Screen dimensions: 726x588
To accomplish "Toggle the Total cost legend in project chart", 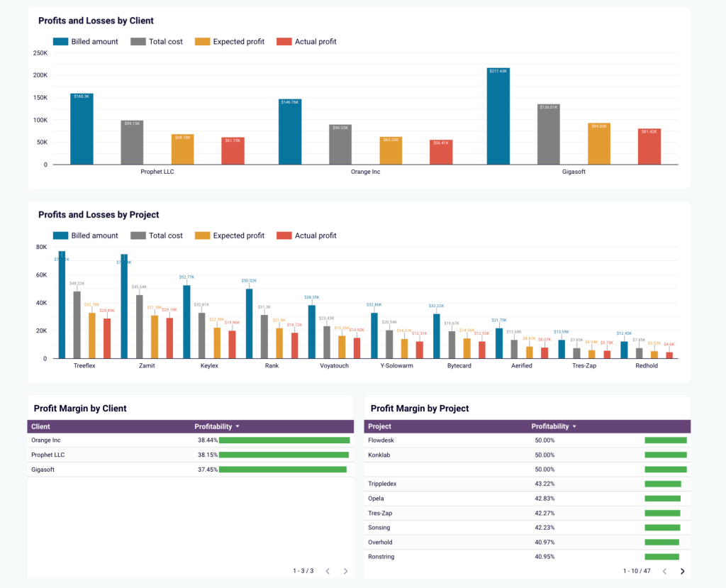I will pyautogui.click(x=157, y=235).
